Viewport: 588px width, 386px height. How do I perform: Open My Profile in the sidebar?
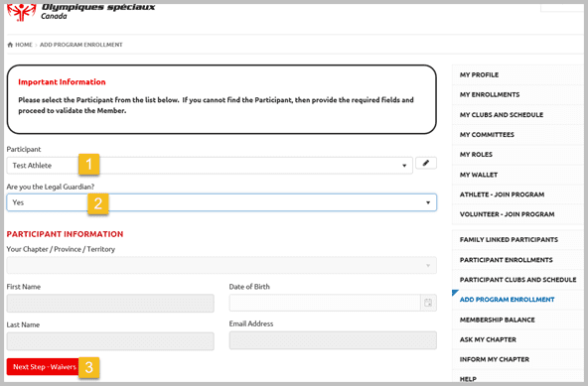pos(517,75)
